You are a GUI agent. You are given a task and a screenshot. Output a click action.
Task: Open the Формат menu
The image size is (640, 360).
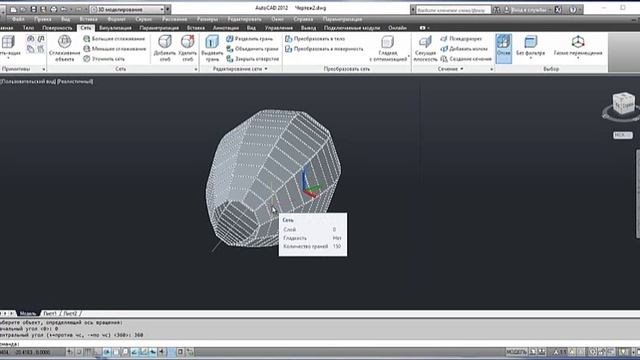click(x=116, y=19)
